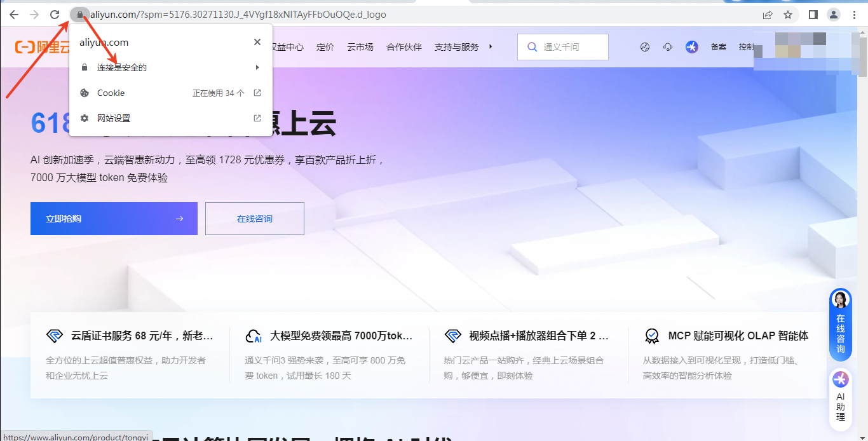The image size is (868, 441).
Task: Open the floating 在线咨询 side widget
Action: pos(841,325)
